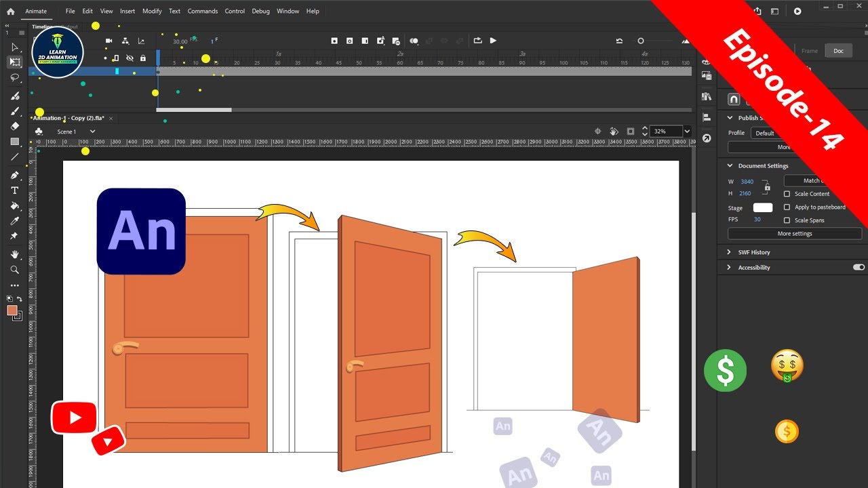
Task: Click the layer parenting view icon
Action: 125,41
